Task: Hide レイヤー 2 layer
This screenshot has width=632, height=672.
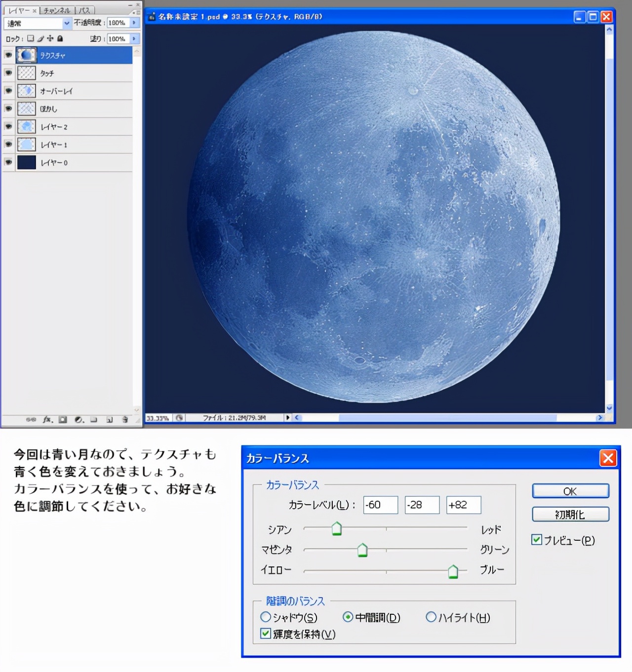Action: [8, 126]
